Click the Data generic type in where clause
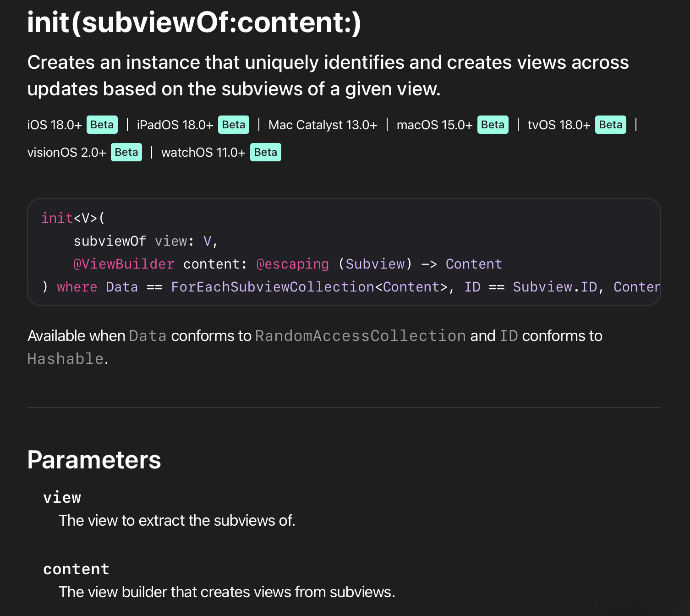The image size is (690, 616). pyautogui.click(x=122, y=287)
